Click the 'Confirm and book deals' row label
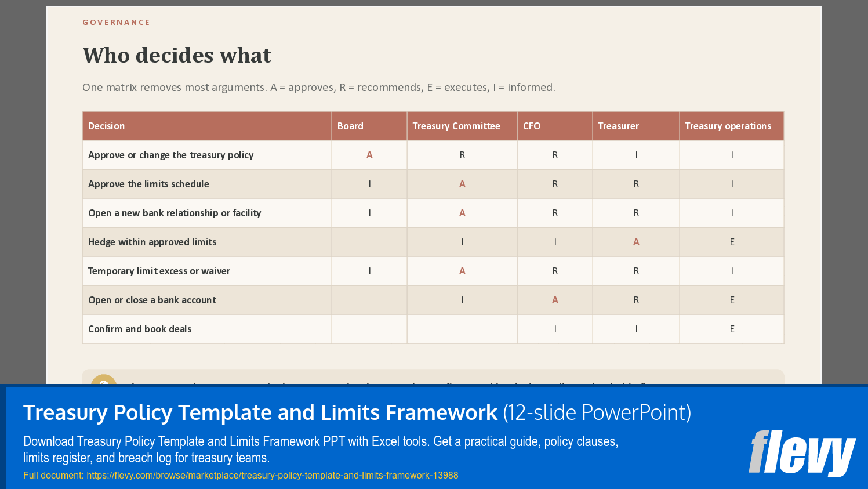The height and width of the screenshot is (489, 868). [140, 329]
